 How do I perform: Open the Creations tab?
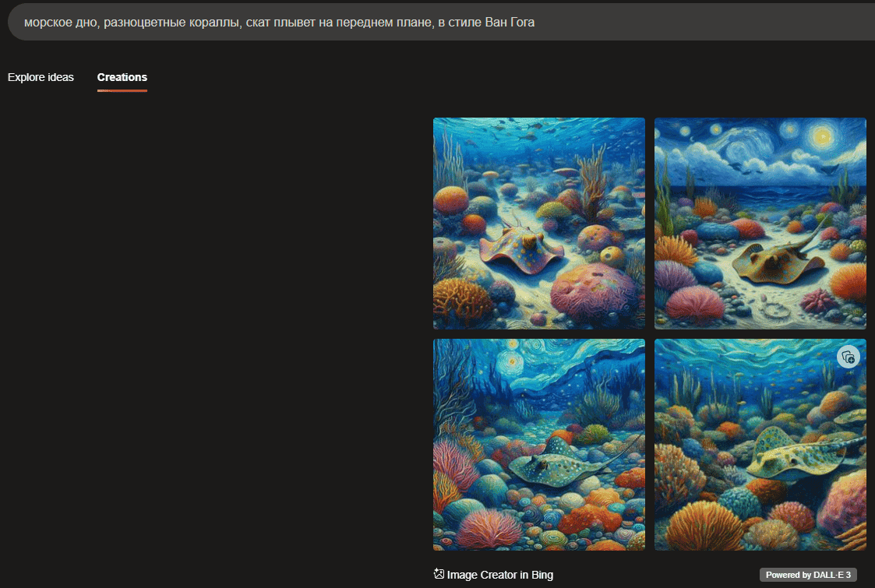(x=122, y=78)
